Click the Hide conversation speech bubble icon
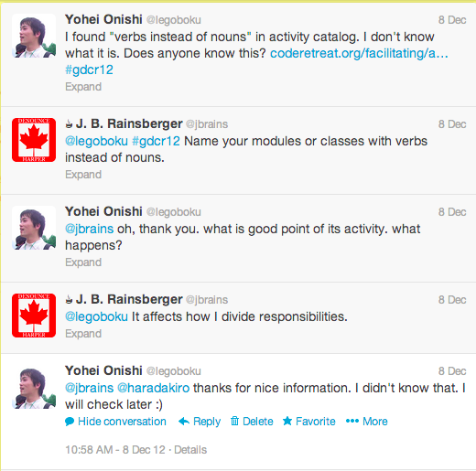Viewport: 476px width, 471px height. (70, 422)
